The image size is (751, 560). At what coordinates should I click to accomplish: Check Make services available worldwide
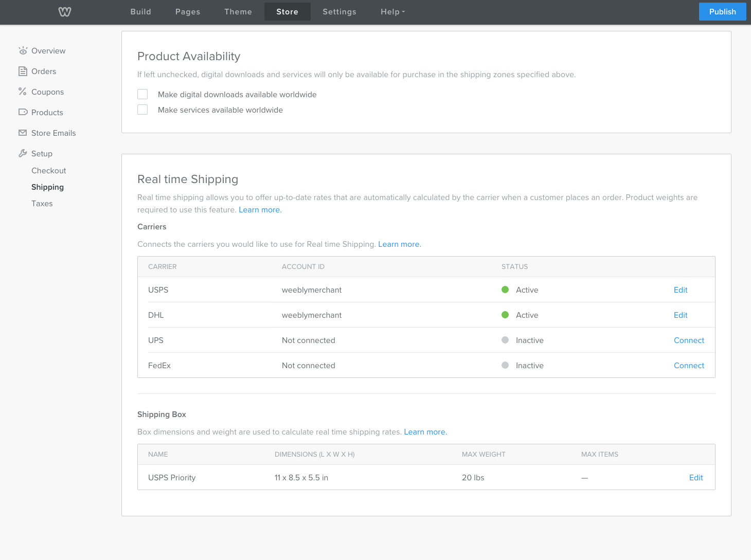142,110
